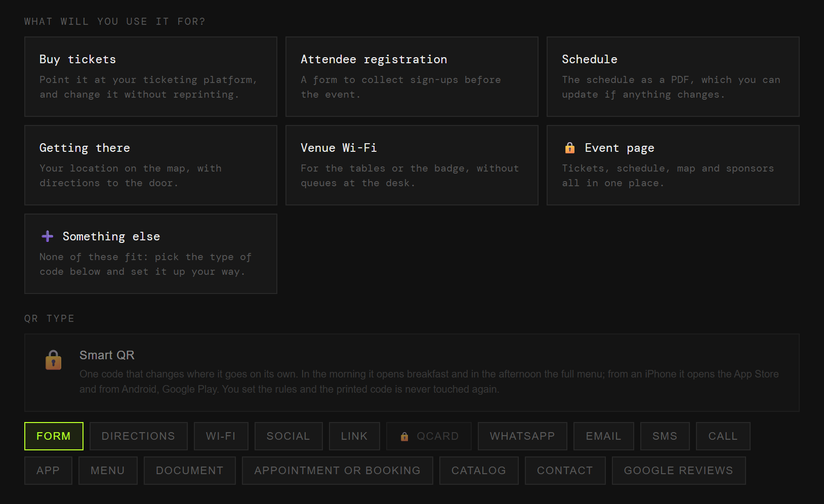Click the lock icon on QCARD button
824x504 pixels.
pos(404,436)
